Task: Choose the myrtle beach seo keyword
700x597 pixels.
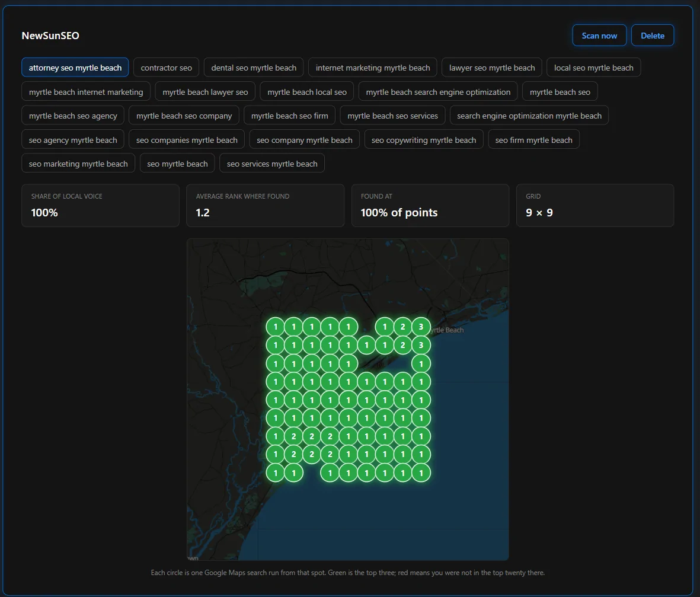Action: [x=560, y=91]
